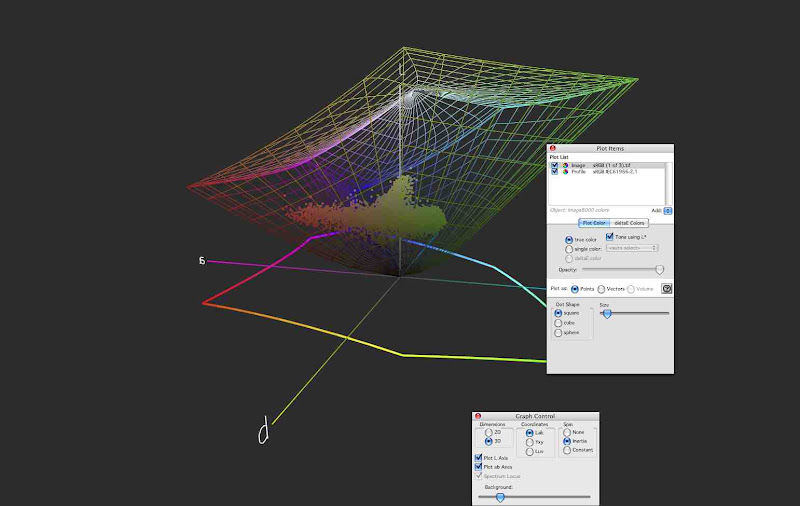Click the dot Size slider handle
The image size is (800, 506).
607,314
